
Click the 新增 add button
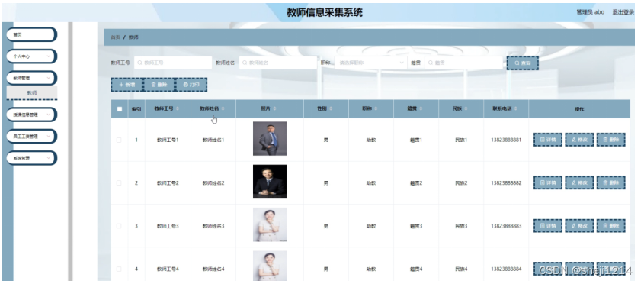point(127,85)
